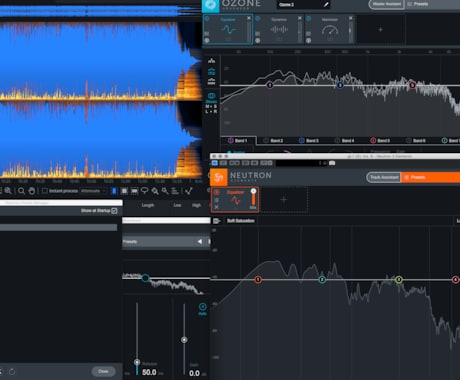Remove the Neutron Equalizer module with X
The width and height of the screenshot is (460, 380).
coord(216,207)
